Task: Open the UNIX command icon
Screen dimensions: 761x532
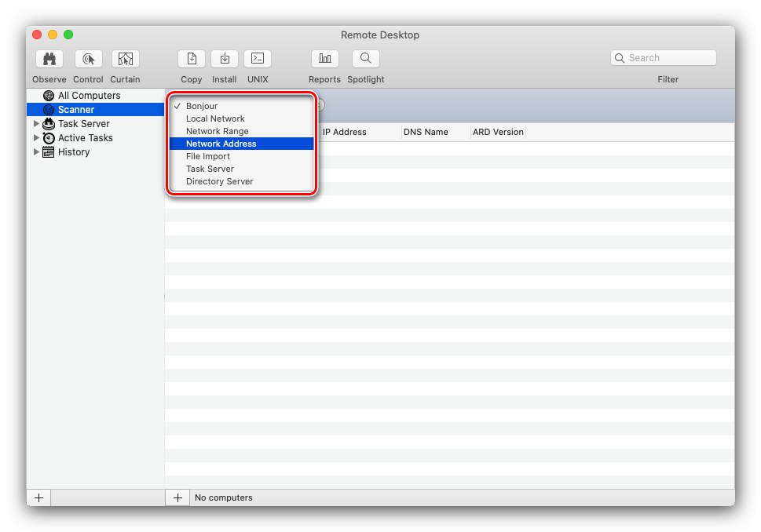Action: (x=258, y=59)
